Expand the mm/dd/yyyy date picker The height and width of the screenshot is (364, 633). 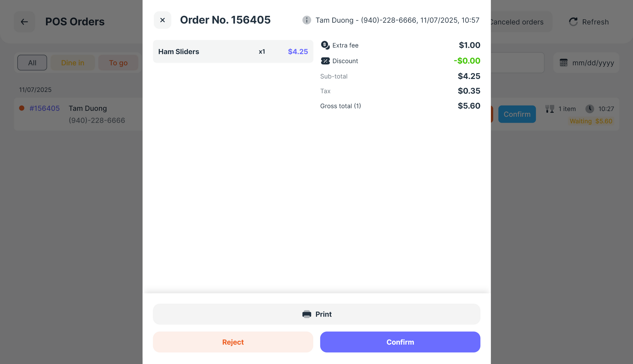(x=593, y=63)
